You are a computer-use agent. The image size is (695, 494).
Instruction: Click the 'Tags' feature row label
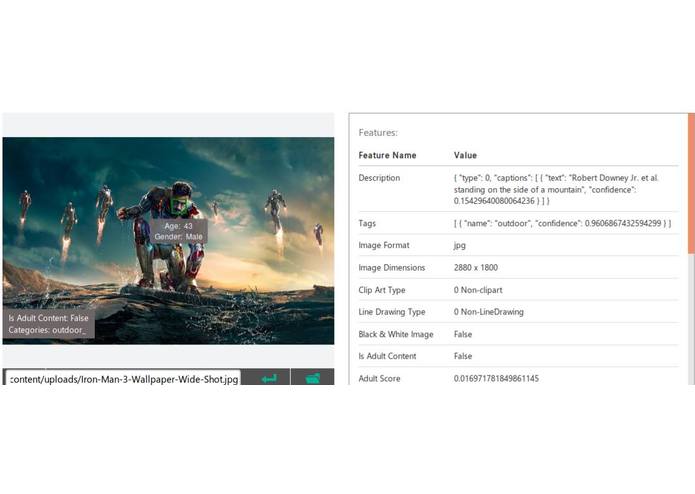[367, 223]
